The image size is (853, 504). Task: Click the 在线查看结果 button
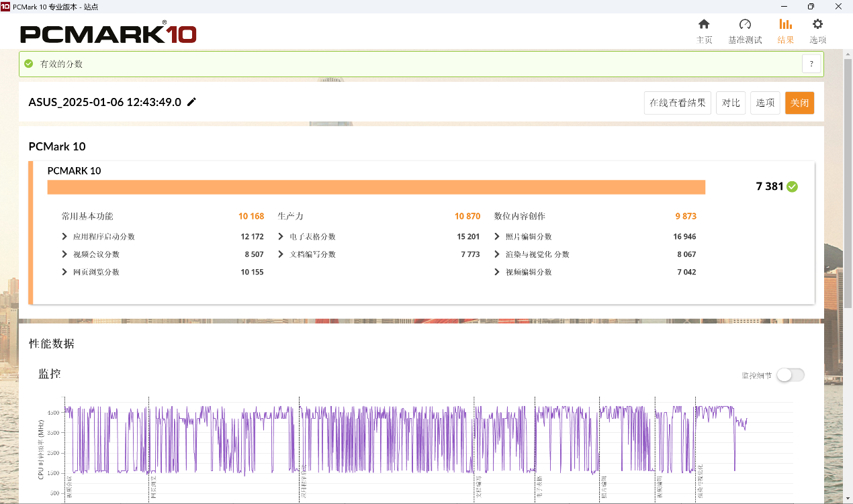tap(677, 103)
